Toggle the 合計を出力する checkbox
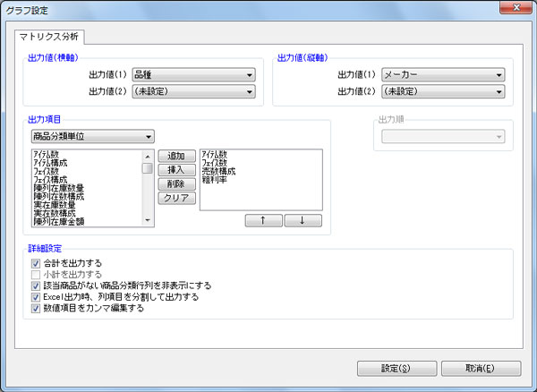Screen dimensions: 537x392 pos(36,264)
